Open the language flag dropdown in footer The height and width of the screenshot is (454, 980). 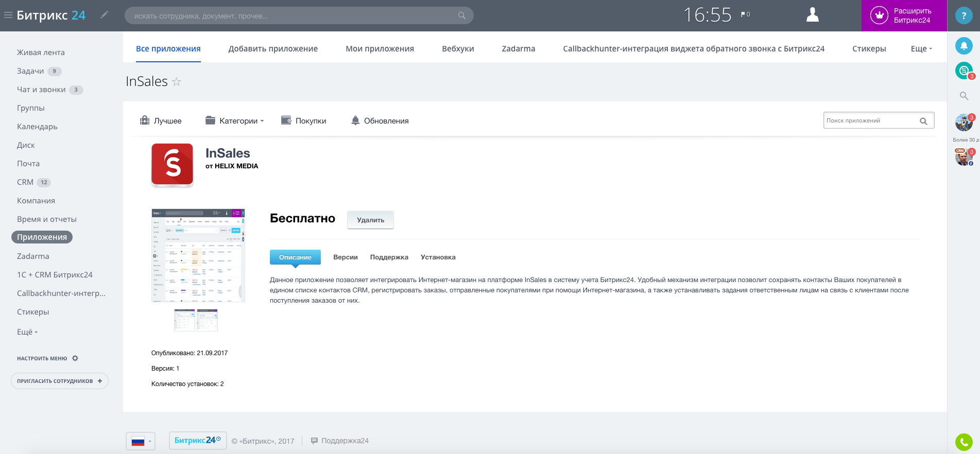[141, 441]
